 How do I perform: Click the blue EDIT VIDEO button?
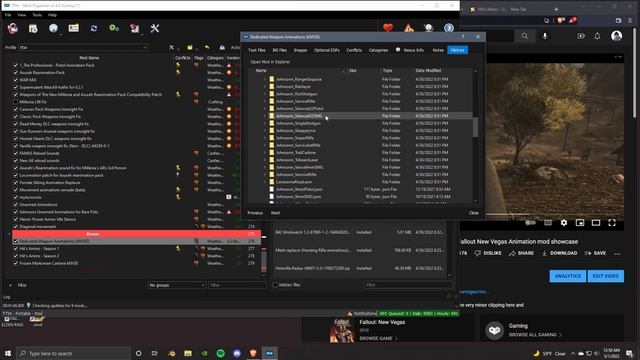[x=606, y=276]
